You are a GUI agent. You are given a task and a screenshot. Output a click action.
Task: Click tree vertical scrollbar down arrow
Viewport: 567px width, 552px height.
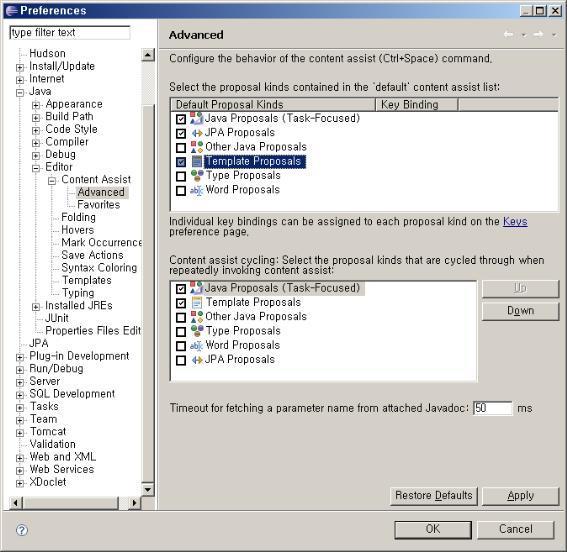coord(148,490)
